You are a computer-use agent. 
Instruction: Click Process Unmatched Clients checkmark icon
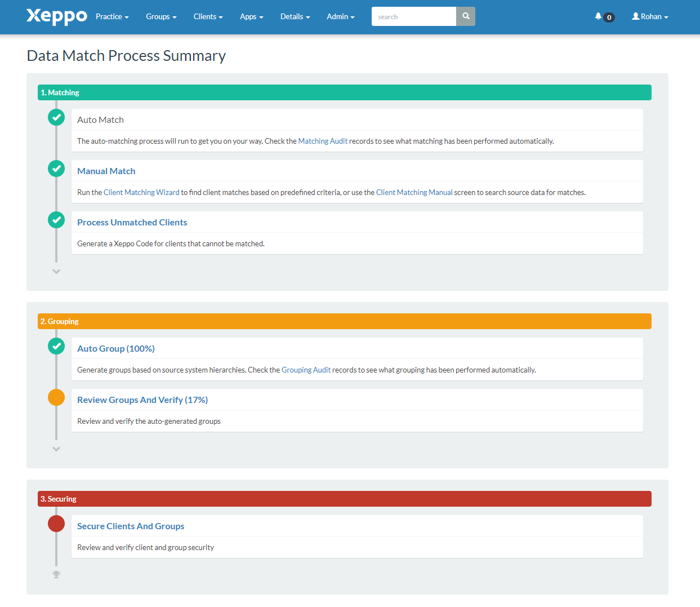coord(56,220)
